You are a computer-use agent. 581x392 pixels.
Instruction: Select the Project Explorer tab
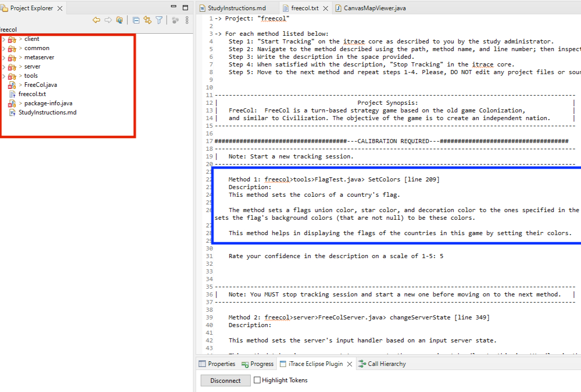pyautogui.click(x=32, y=8)
